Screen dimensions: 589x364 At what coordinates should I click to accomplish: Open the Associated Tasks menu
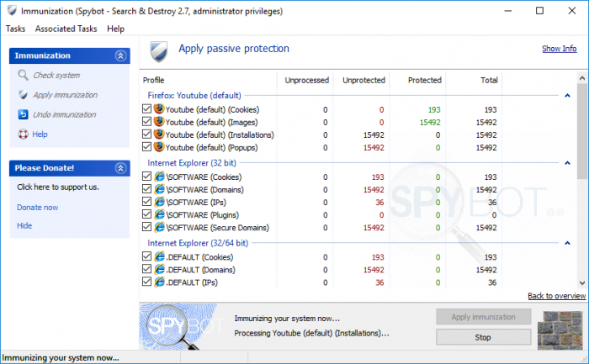tap(66, 29)
